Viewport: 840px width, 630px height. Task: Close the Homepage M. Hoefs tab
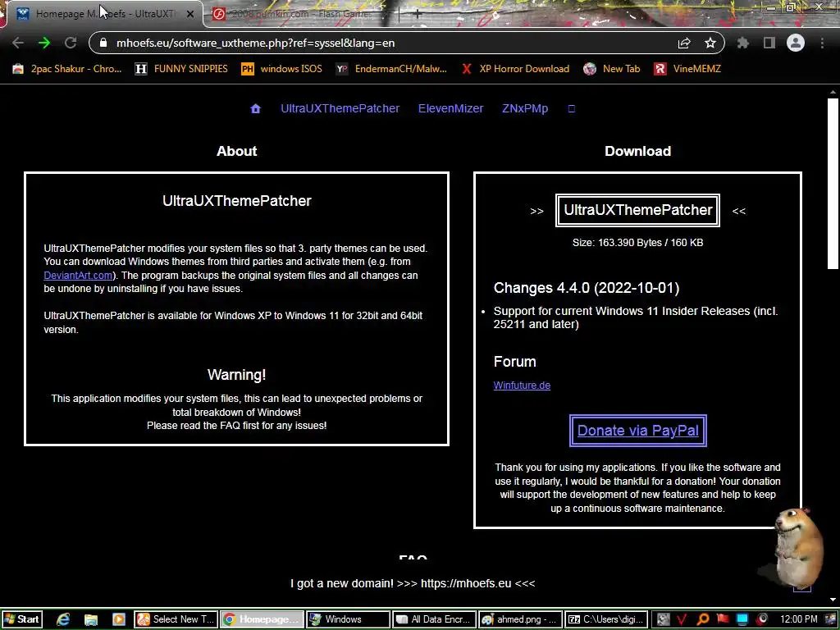coord(190,14)
